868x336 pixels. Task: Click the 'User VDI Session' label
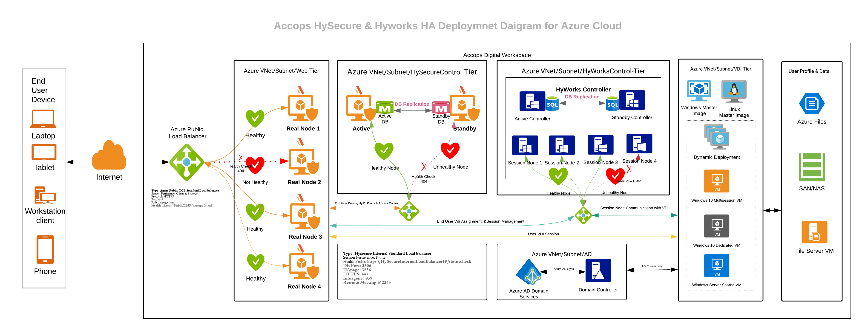pyautogui.click(x=543, y=234)
